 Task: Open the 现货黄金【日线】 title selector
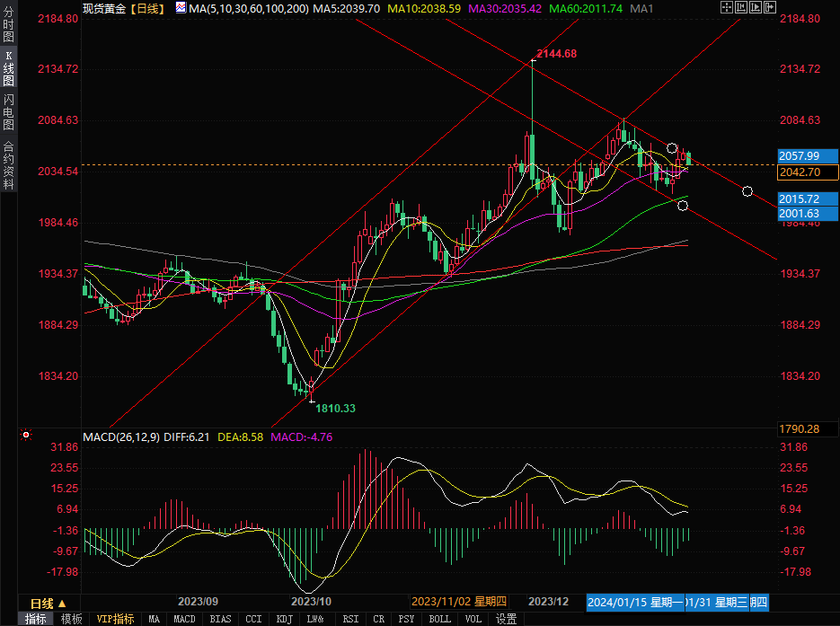coord(121,7)
